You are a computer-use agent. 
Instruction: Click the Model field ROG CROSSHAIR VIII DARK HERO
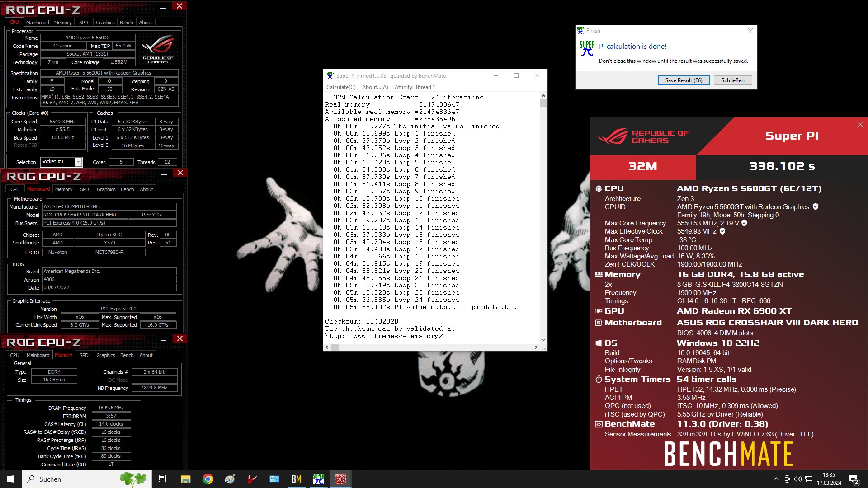(84, 215)
